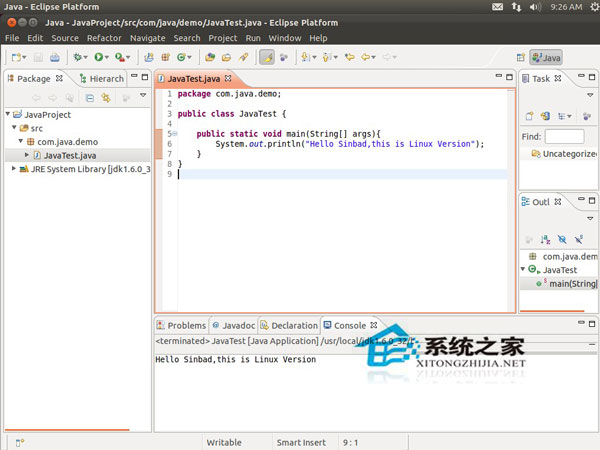Click the Debug bug icon in the toolbar

(77, 57)
